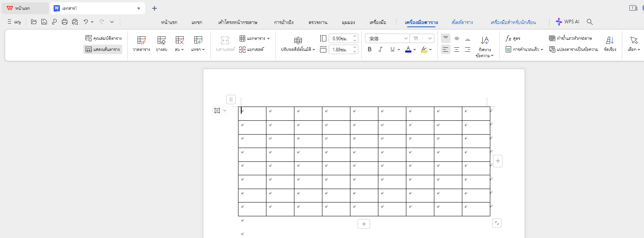The width and height of the screenshot is (644, 238).
Task: Open the file folder icon in quick toolbar
Action: pos(34,22)
